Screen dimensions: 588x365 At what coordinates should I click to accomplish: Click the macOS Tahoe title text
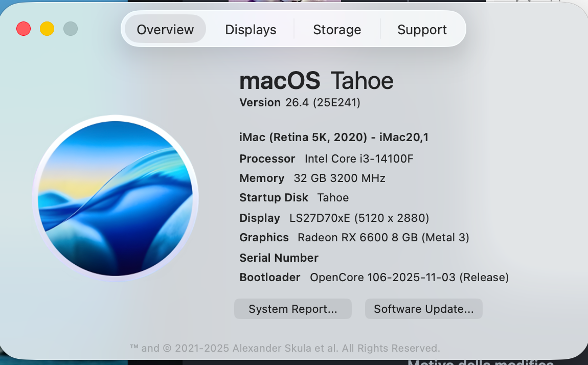(x=316, y=81)
